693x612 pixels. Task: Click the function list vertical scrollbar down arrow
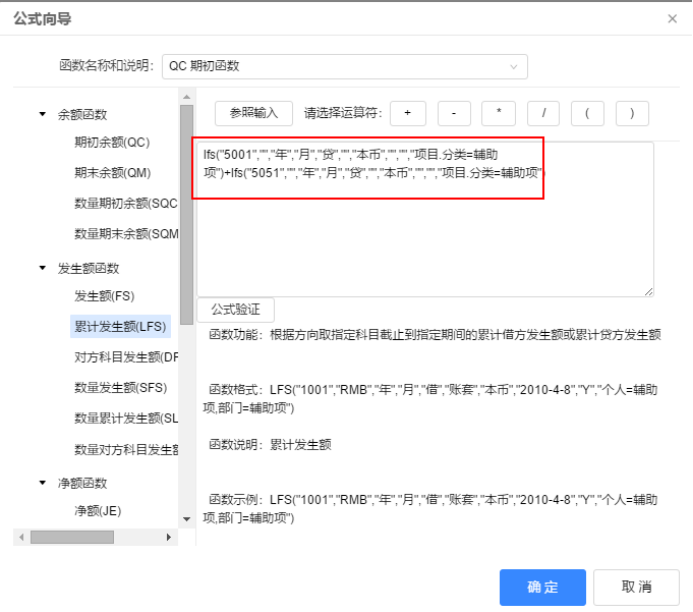(x=186, y=519)
